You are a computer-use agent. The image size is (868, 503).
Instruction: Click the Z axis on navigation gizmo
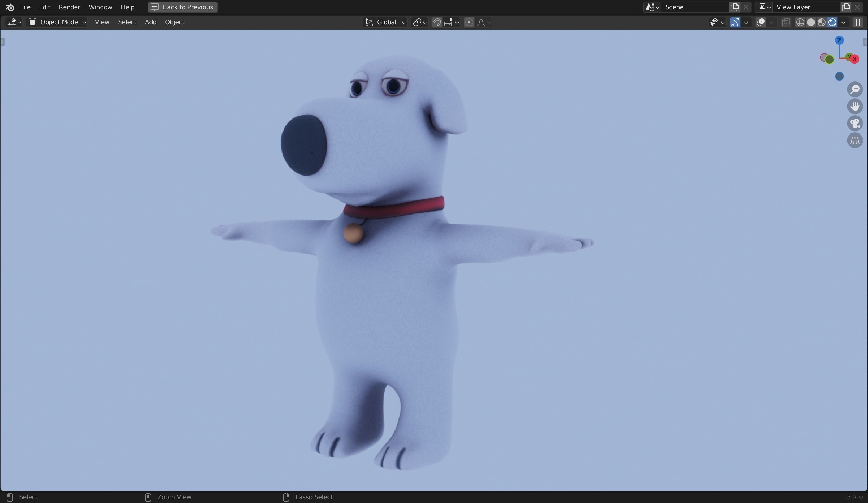(839, 40)
